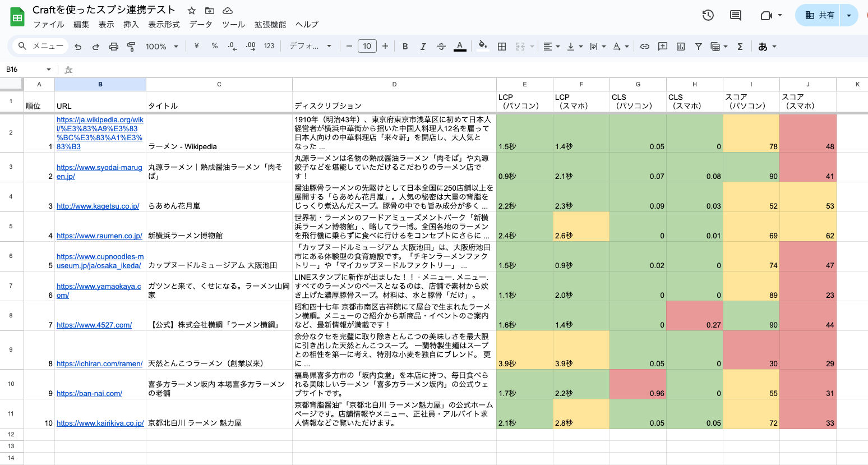Viewport: 868px width, 465px height.
Task: Increase decimal places
Action: click(x=251, y=46)
